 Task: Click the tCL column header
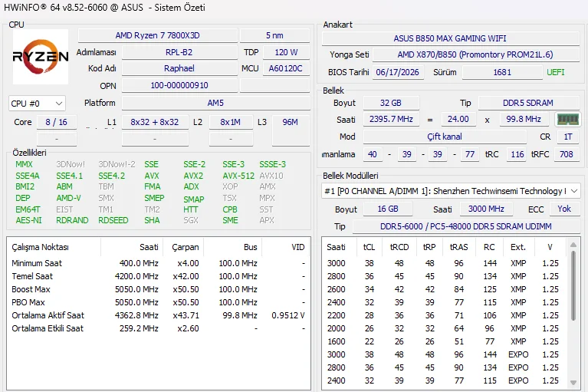pos(369,247)
